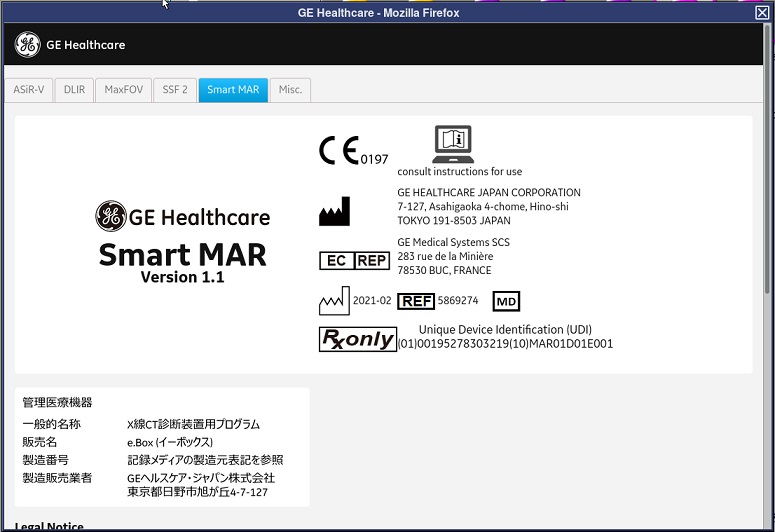Select the Smart MAR tab
This screenshot has height=532, width=775.
click(233, 90)
